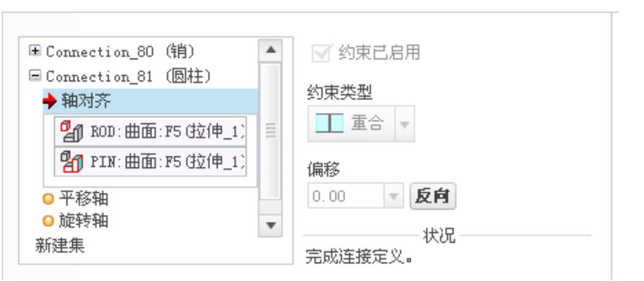Click the orange circle next to 旋转轴
Image resolution: width=644 pixels, height=281 pixels.
point(48,221)
